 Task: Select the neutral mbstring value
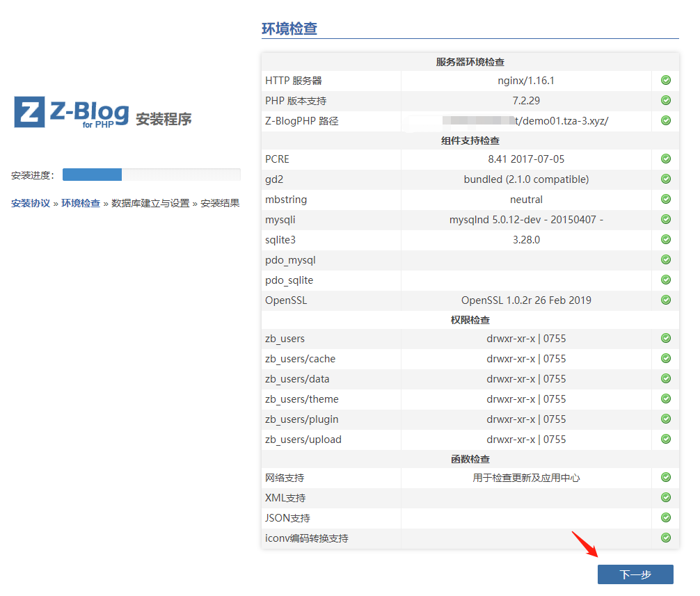pyautogui.click(x=526, y=200)
